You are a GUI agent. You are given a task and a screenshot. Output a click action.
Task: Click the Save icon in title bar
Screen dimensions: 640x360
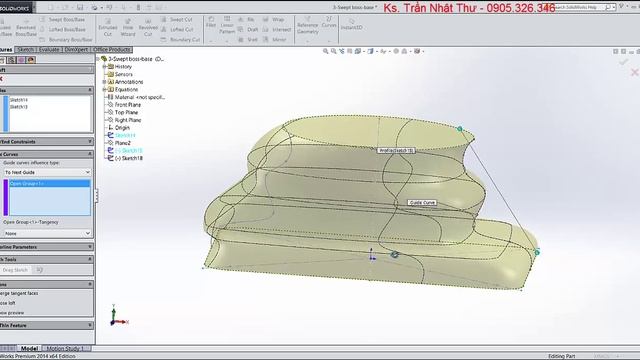point(80,7)
